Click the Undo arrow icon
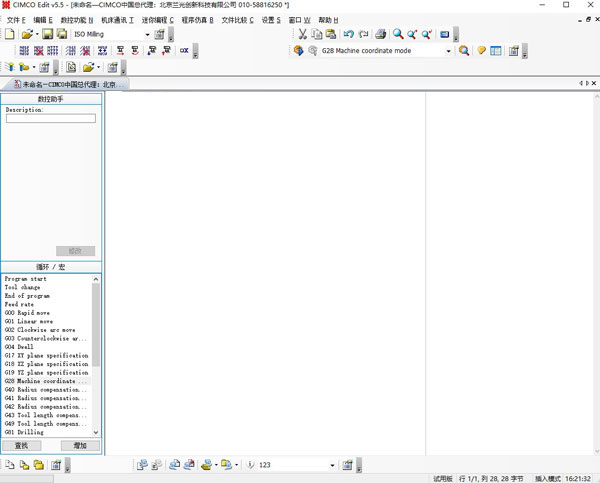The width and height of the screenshot is (600, 483). [348, 34]
